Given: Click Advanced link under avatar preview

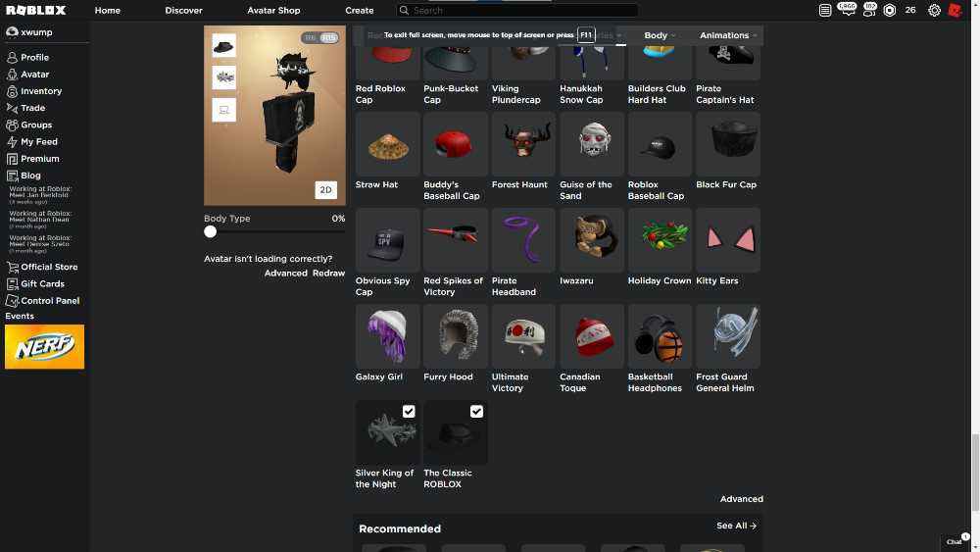Looking at the screenshot, I should 285,274.
